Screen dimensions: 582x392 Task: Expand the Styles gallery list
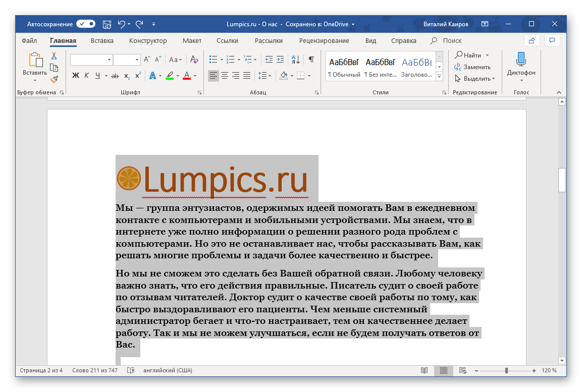click(439, 77)
